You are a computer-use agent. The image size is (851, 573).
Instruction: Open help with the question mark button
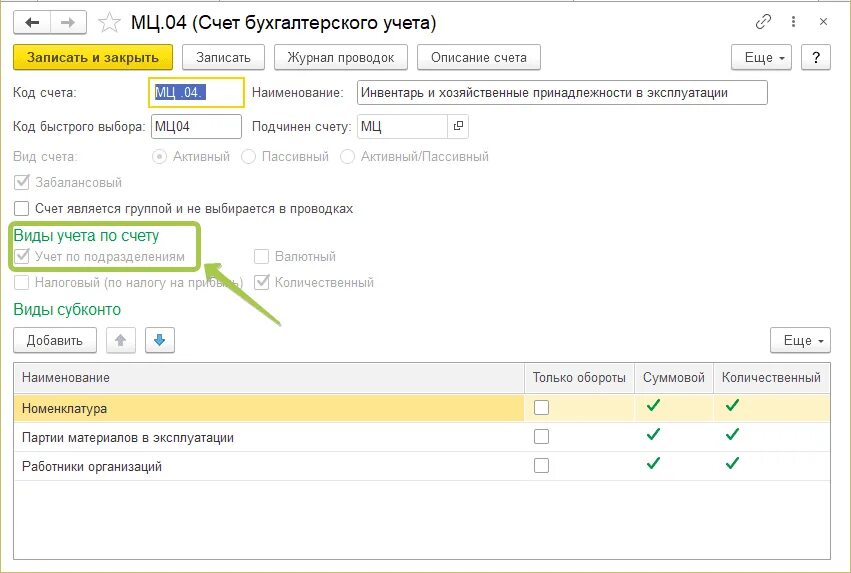816,58
